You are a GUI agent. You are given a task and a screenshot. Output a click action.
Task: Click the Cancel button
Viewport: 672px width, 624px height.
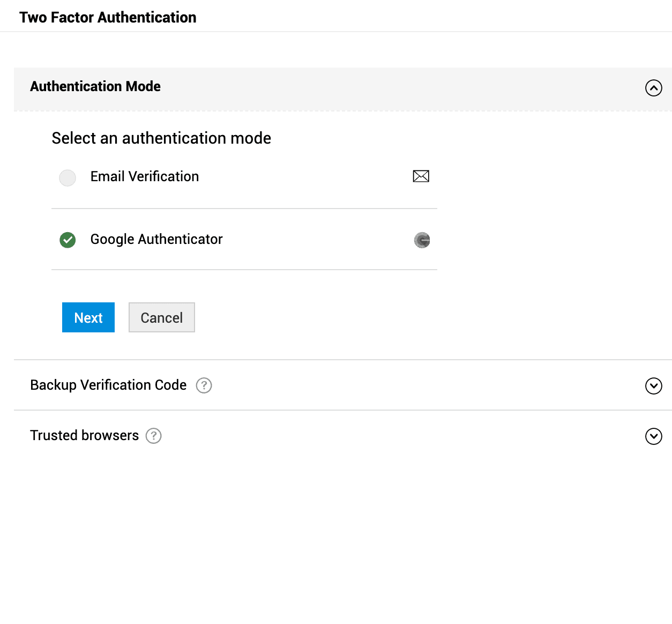(161, 318)
